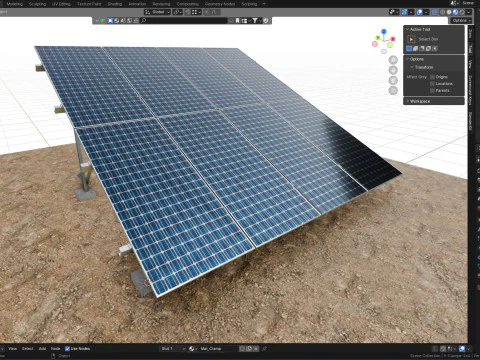Toggle camera view button in viewport
The height and width of the screenshot is (360, 480).
pyautogui.click(x=393, y=80)
